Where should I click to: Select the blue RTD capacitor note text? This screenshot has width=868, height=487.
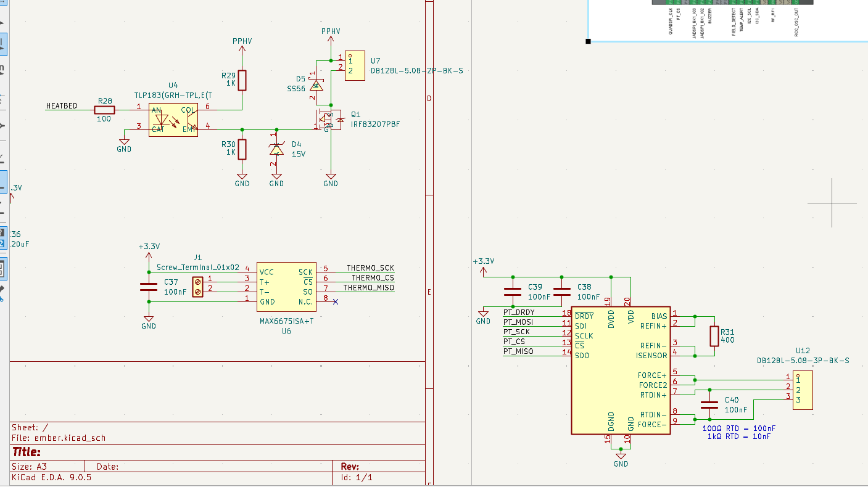739,432
